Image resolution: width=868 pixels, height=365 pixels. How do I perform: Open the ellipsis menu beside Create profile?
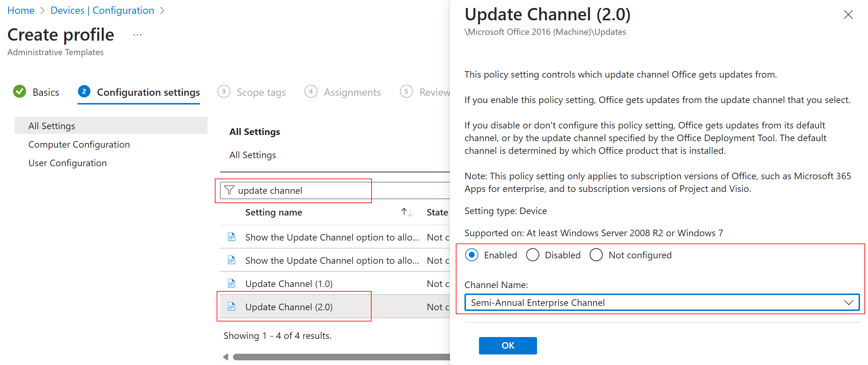(x=138, y=35)
